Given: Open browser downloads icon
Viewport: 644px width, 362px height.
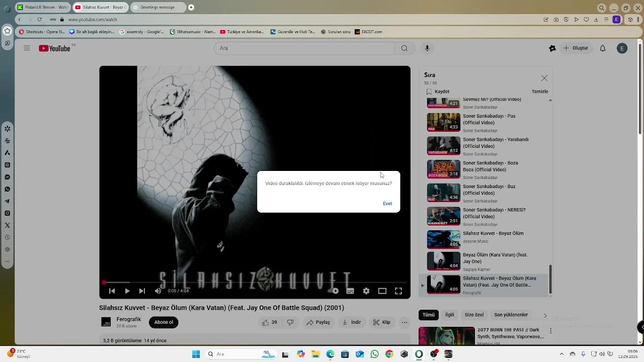Looking at the screenshot, I should tap(596, 20).
